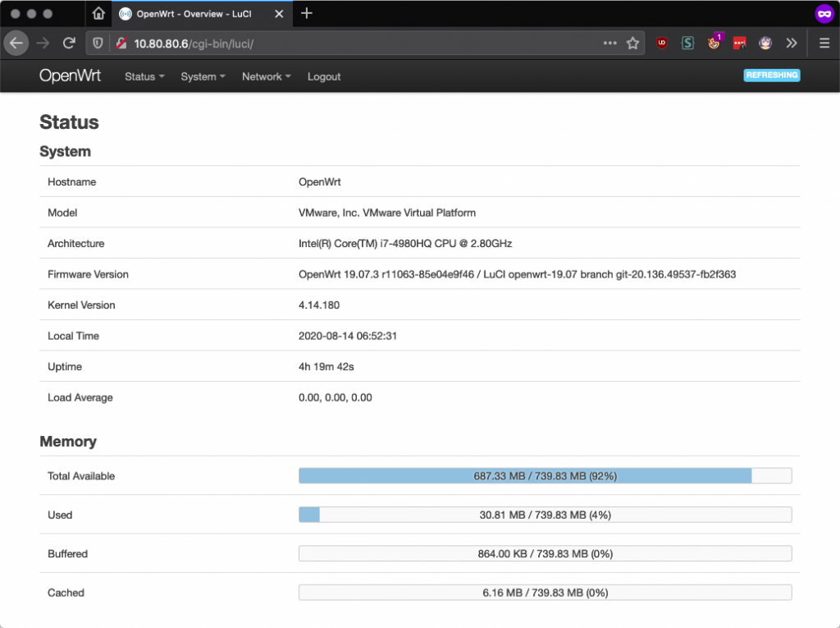Select the OpenWrt - Overview - LuCI tab
This screenshot has height=628, width=840.
[203, 14]
